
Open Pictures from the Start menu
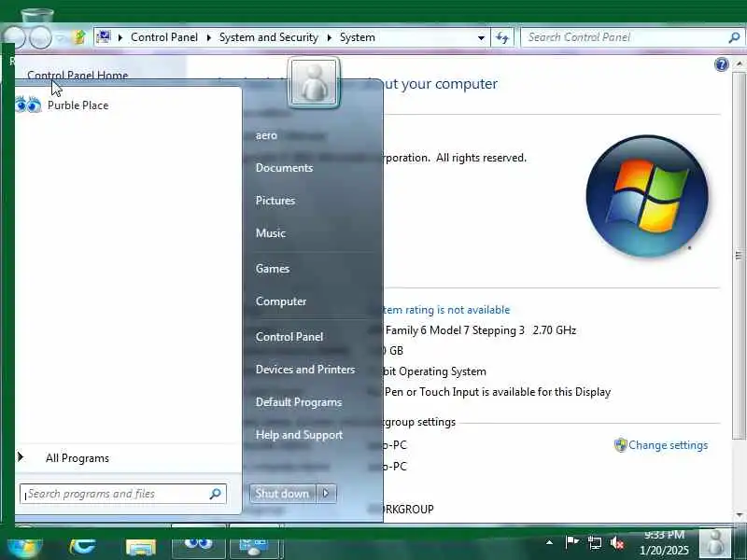click(275, 201)
